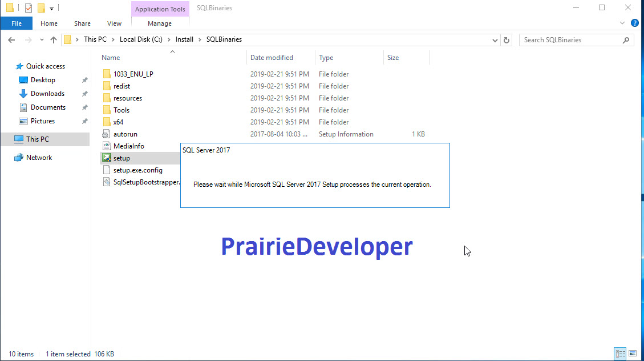Select This PC in the navigation pane
The height and width of the screenshot is (361, 644).
coord(44,139)
